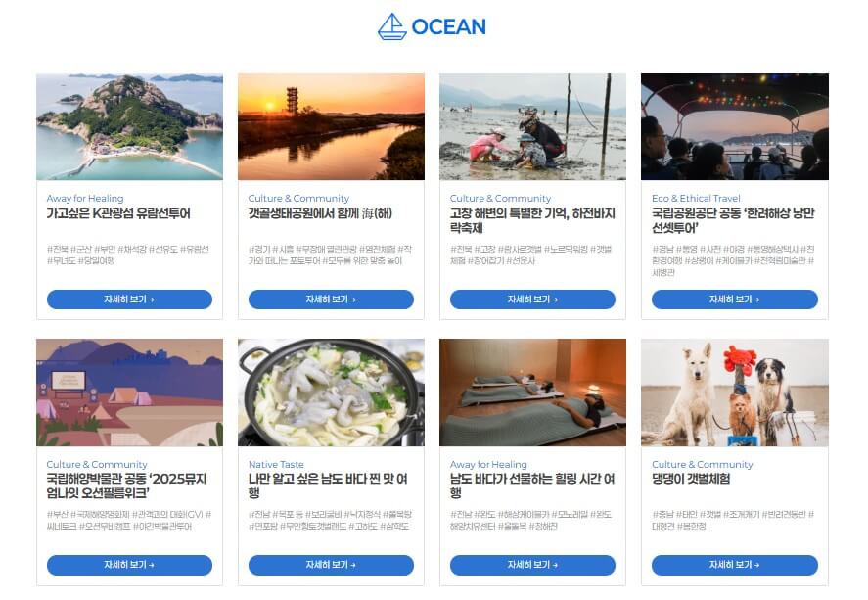Viewport: 868px width, 600px height.
Task: Click 자세히 보기 under 남도 바다 찐 맛 여행
Action: point(331,565)
